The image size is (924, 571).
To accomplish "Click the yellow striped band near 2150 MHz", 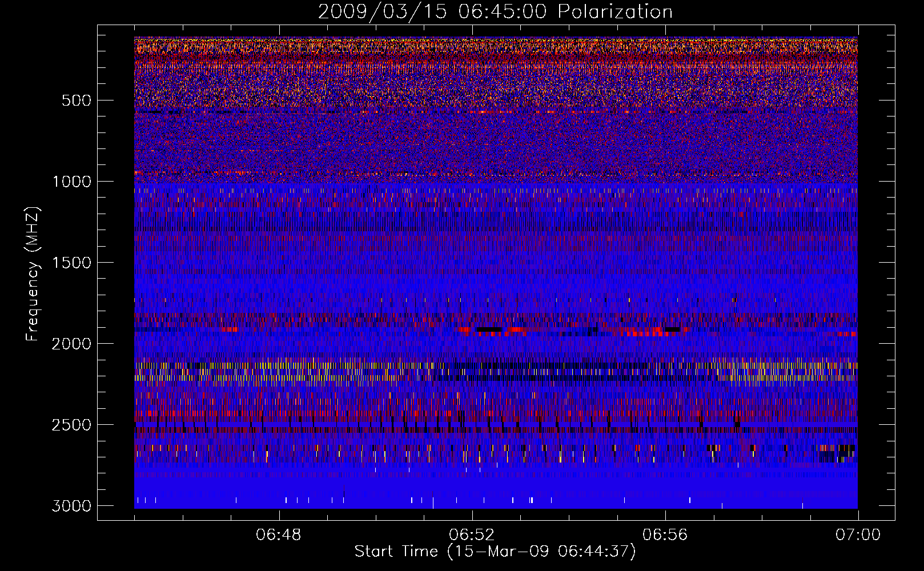I will point(496,371).
